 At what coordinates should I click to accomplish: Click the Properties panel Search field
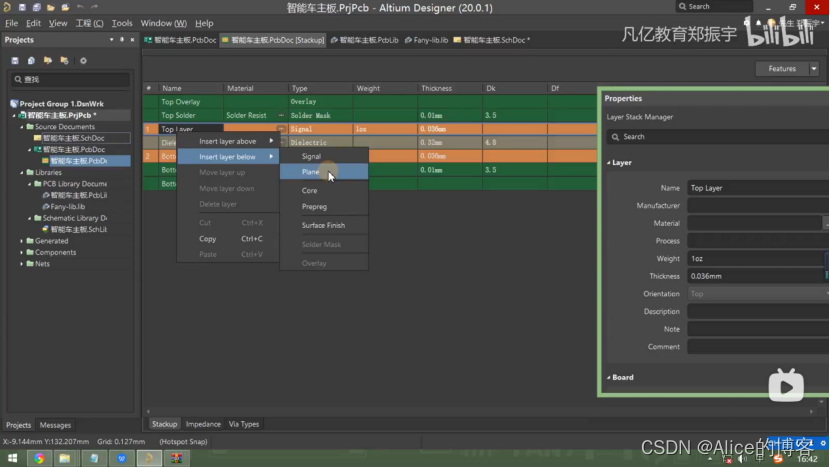click(717, 137)
